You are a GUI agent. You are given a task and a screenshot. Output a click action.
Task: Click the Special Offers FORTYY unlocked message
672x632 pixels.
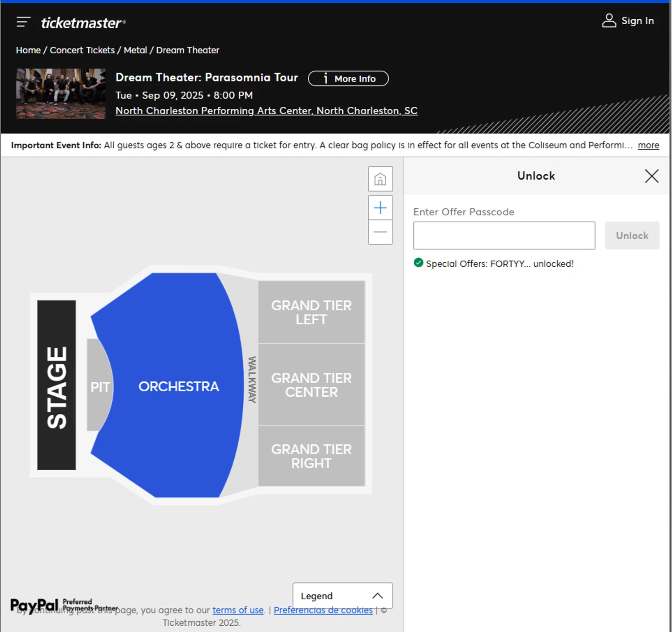[x=500, y=264]
